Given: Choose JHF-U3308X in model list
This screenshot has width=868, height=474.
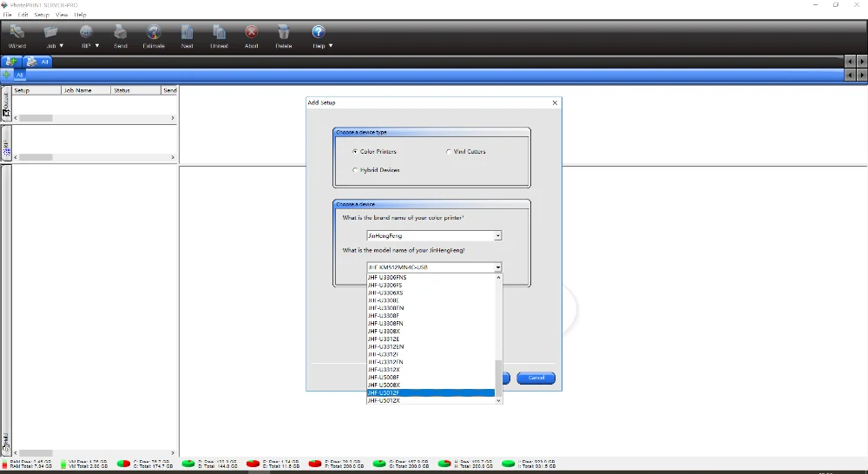Looking at the screenshot, I should coord(431,331).
